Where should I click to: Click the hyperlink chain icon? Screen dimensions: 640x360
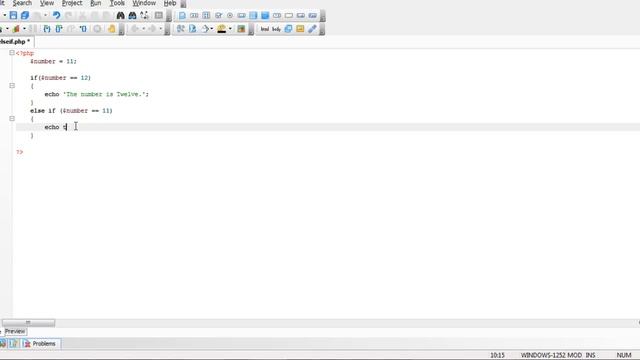[312, 29]
